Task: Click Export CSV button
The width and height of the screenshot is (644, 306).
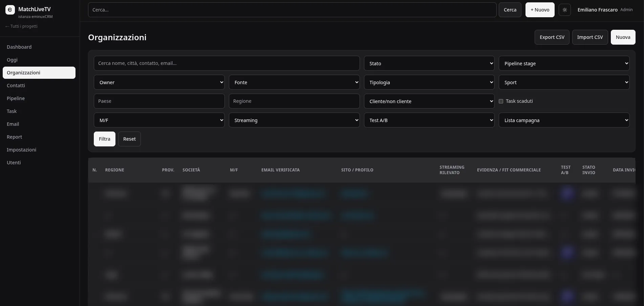Action: click(x=552, y=37)
